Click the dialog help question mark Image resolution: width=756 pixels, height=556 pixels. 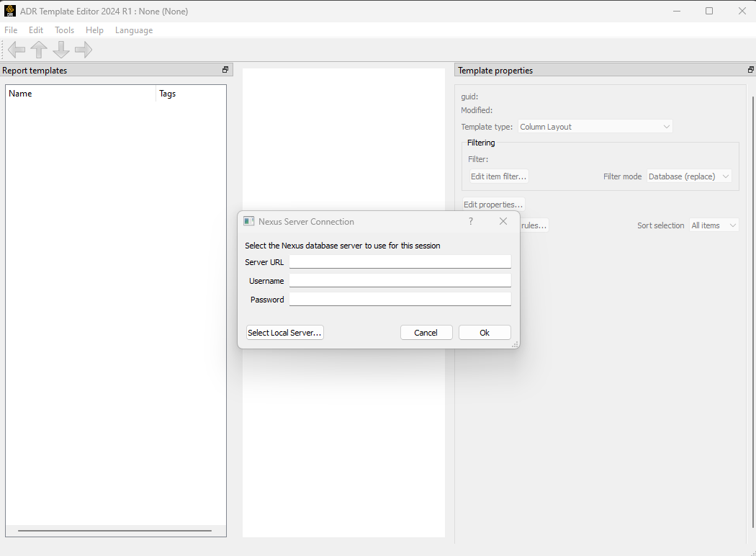471,221
